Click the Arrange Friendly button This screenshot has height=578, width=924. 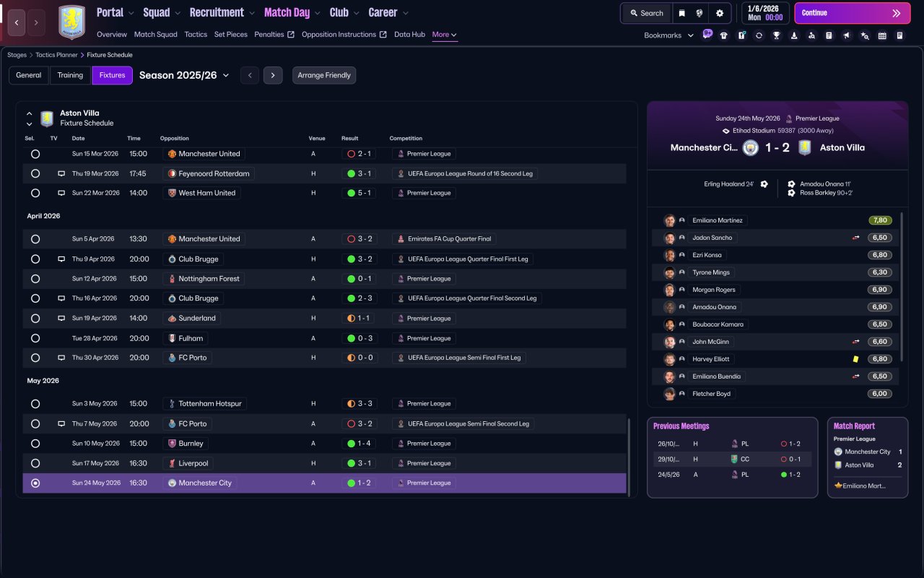pyautogui.click(x=324, y=75)
